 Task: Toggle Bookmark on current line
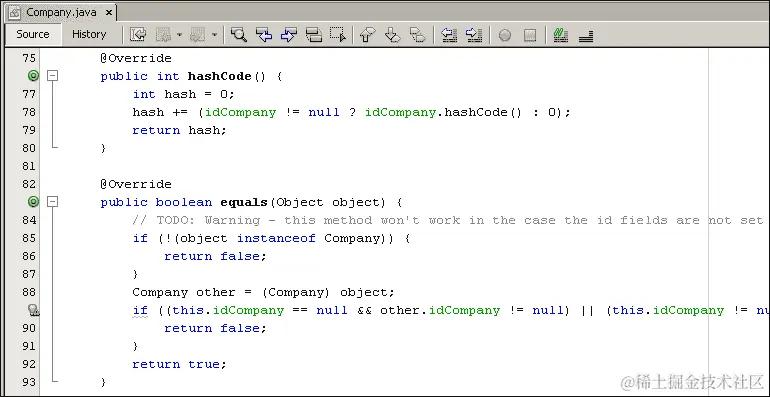[x=417, y=35]
